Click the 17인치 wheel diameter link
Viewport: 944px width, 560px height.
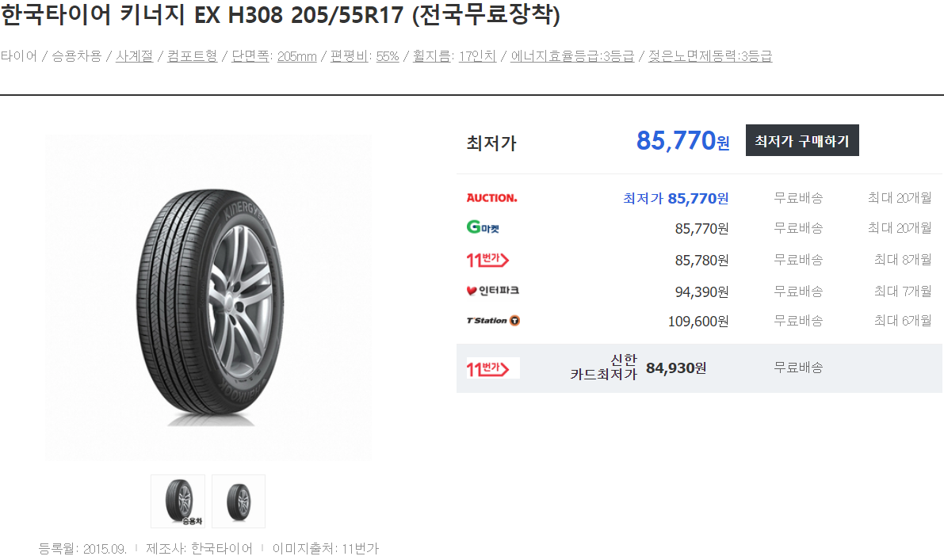tap(477, 56)
